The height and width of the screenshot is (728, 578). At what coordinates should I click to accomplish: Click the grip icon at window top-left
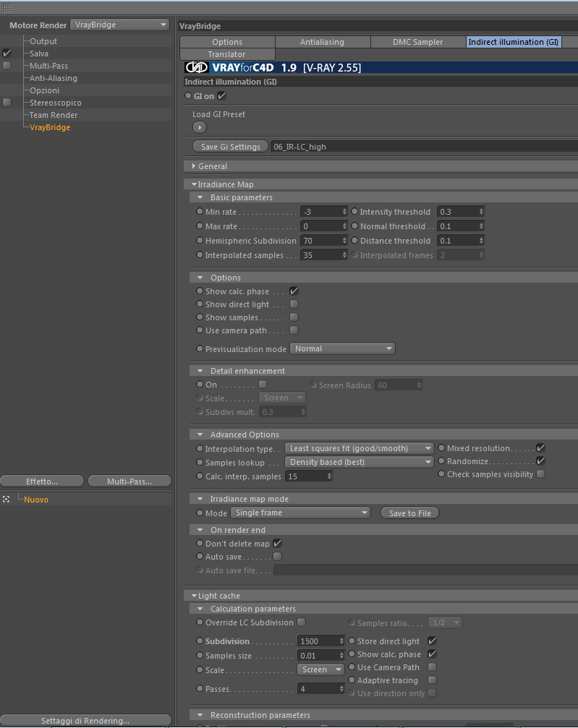click(7, 8)
